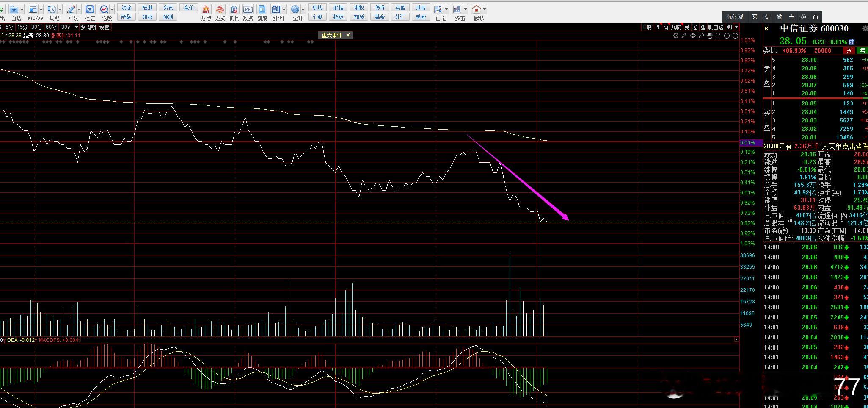868x408 pixels.
Task: Switch to the 30分 period tab
Action: 37,27
